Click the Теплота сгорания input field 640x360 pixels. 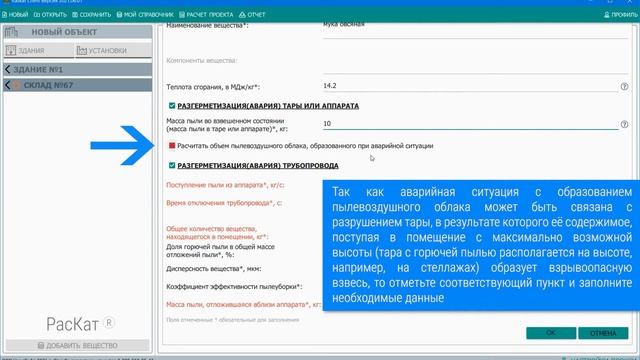(470, 86)
